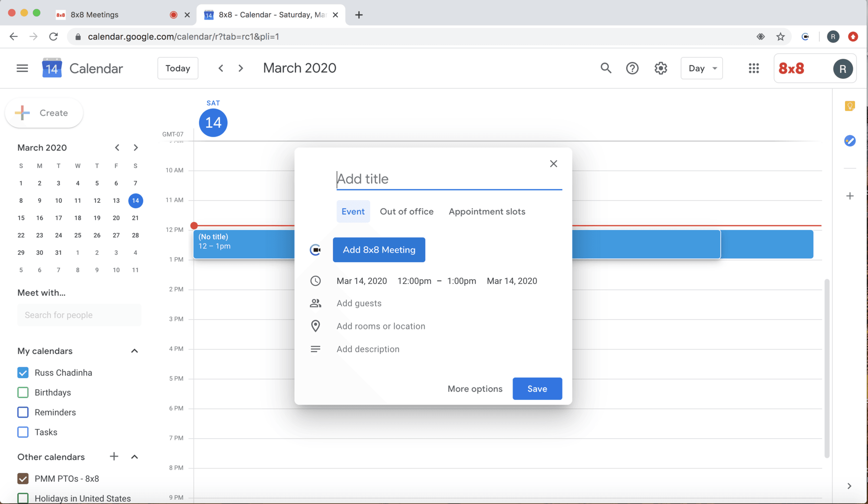Get add-ons via side panel plus
This screenshot has height=504, width=868.
(x=850, y=196)
